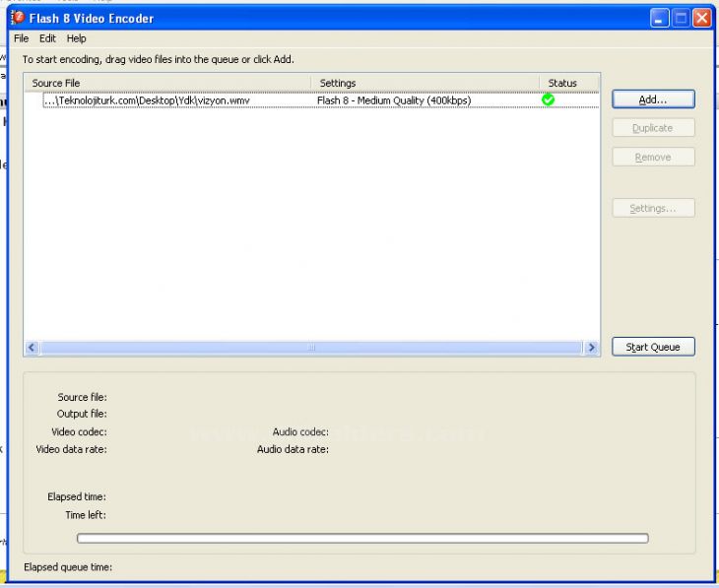Screen dimensions: 719x588
Task: Click the Add... button
Action: pos(653,99)
